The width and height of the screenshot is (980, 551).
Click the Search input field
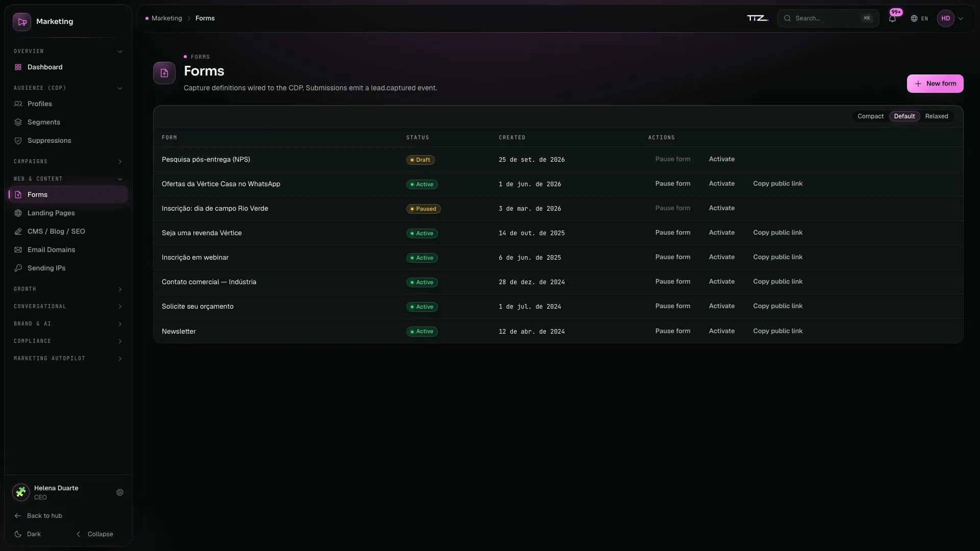click(x=828, y=18)
